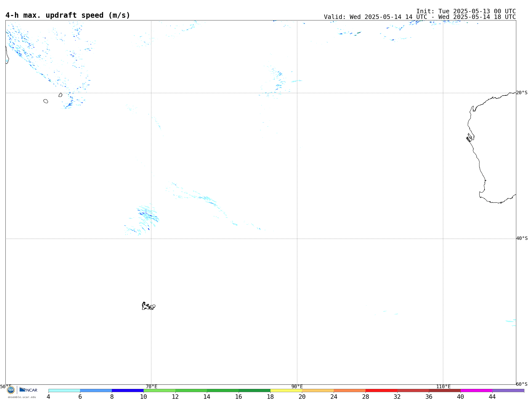Click the colorbar tick label 4

click(49, 397)
